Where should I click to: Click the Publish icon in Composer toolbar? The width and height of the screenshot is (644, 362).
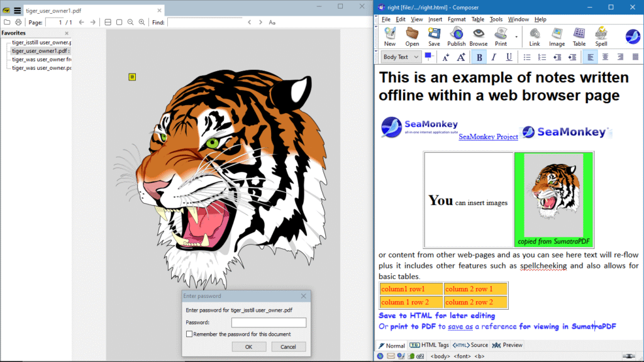(456, 36)
